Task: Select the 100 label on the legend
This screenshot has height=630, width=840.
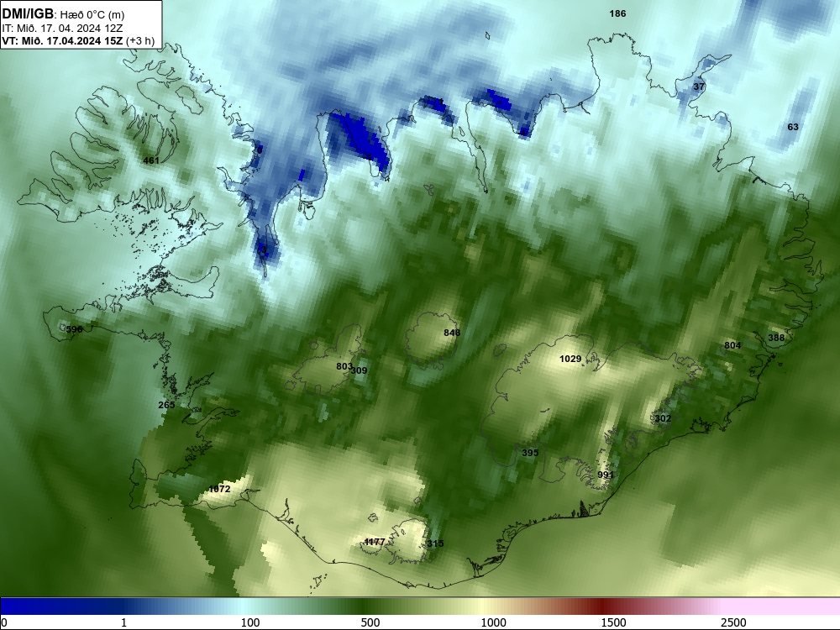Action: pos(250,622)
